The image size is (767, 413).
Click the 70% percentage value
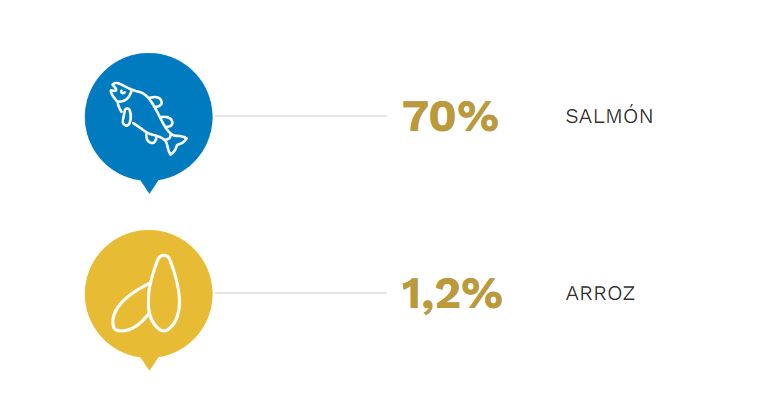[450, 116]
